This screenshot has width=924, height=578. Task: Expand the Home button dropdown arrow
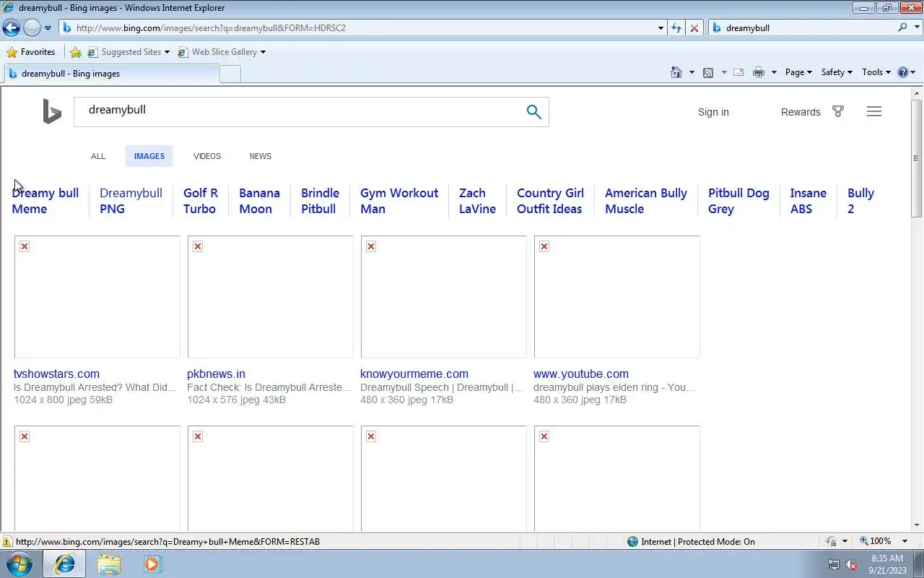[x=692, y=72]
